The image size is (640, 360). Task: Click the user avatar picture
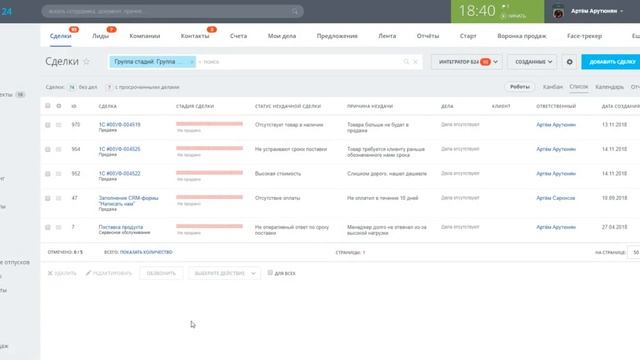(558, 12)
